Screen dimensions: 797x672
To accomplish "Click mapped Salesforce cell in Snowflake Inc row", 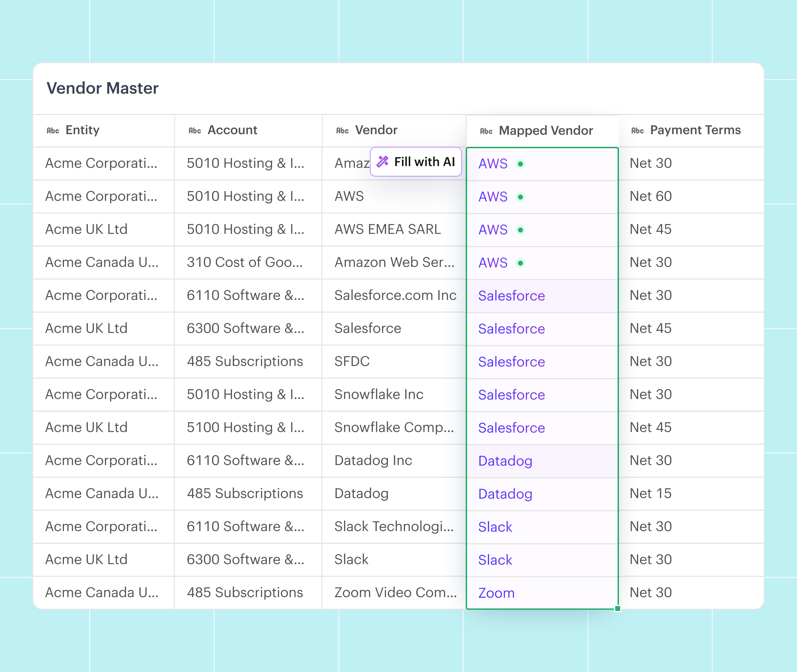I will [x=542, y=395].
